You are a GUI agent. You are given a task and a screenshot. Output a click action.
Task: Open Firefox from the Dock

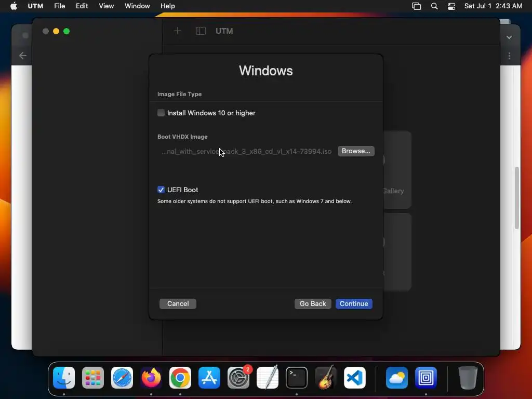pyautogui.click(x=151, y=378)
